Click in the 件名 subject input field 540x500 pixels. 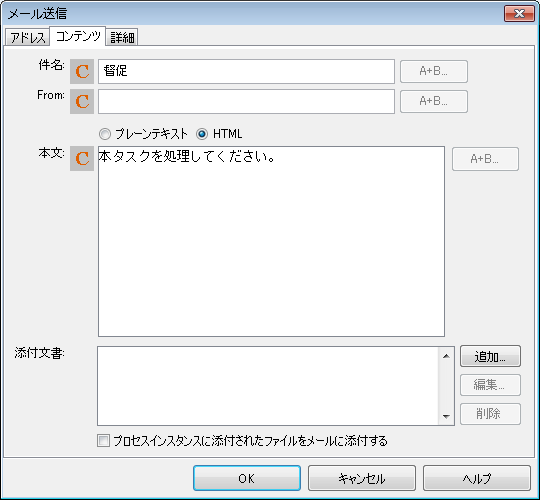tap(246, 71)
